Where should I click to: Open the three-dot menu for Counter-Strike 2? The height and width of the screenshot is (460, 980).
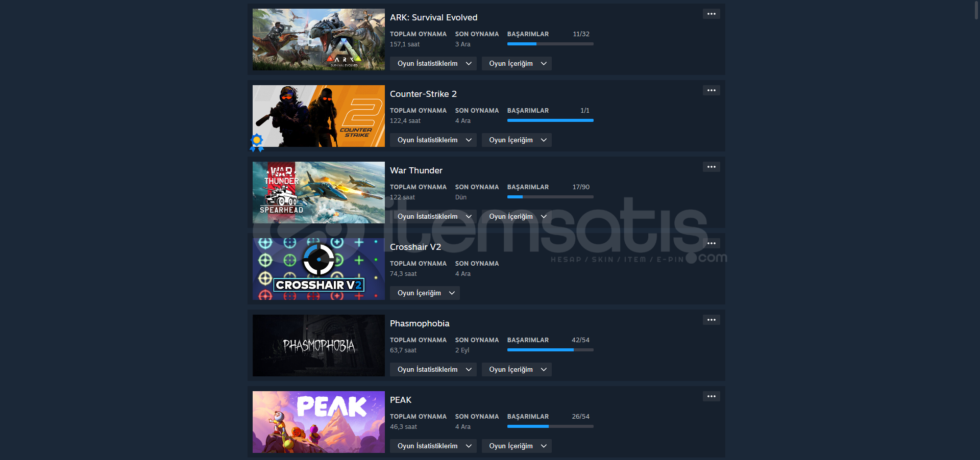pyautogui.click(x=711, y=90)
